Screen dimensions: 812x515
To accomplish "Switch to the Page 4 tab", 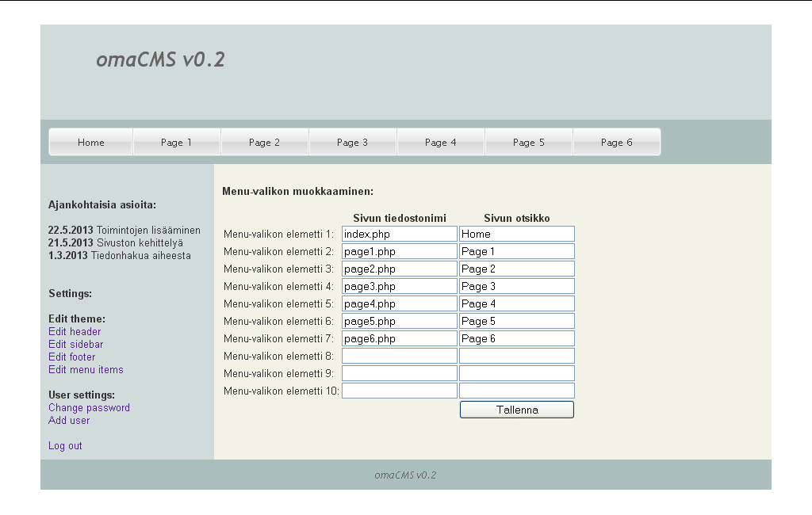I will (x=441, y=141).
